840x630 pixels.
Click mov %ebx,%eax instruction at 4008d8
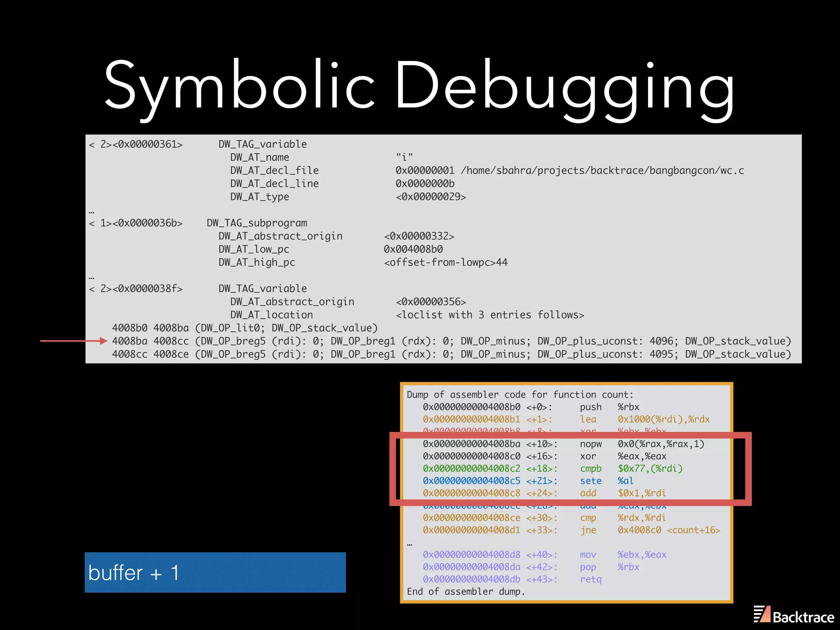[x=545, y=555]
